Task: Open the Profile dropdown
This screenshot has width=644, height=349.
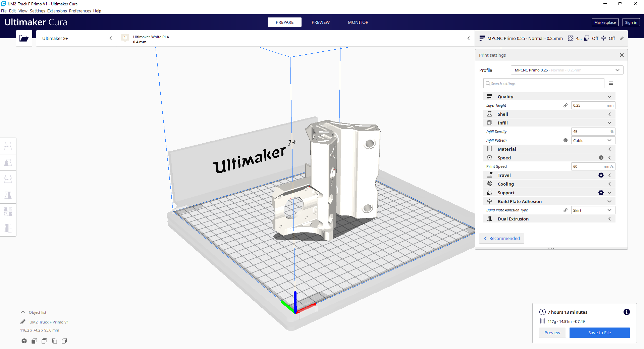Action: [567, 70]
